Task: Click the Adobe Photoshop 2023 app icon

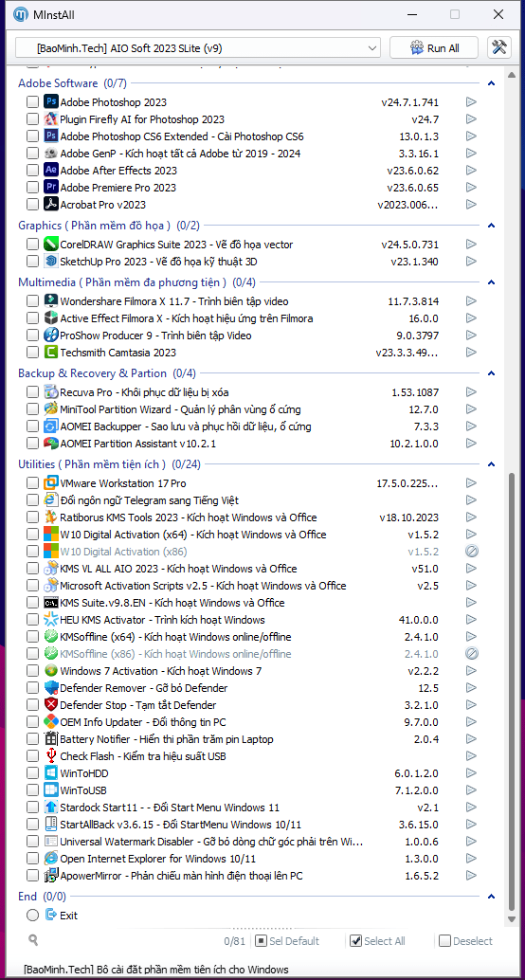Action: pos(50,101)
